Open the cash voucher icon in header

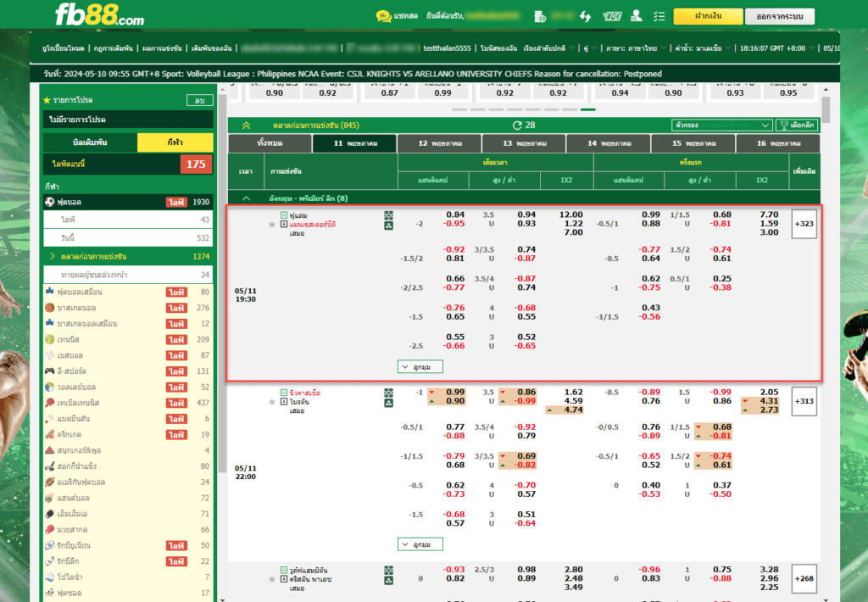point(612,17)
